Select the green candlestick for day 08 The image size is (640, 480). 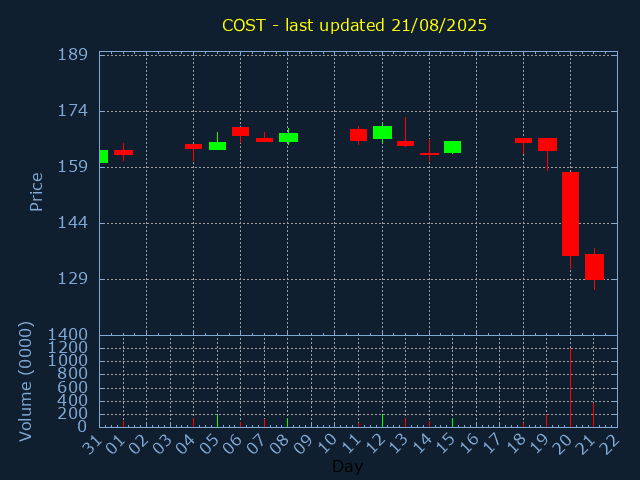coord(289,138)
